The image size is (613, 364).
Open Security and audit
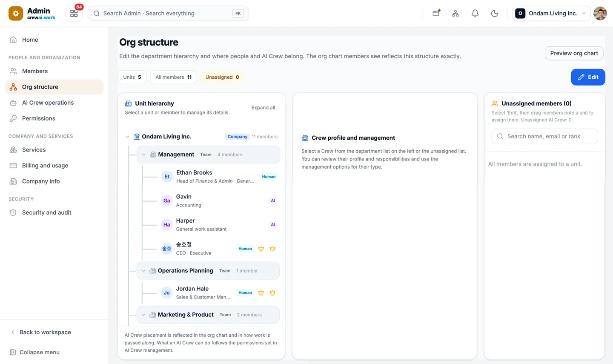coord(54,212)
